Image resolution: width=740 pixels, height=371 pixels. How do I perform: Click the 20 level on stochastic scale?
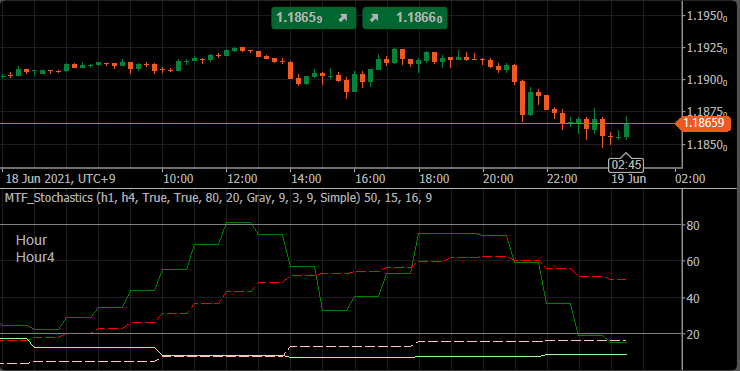693,335
